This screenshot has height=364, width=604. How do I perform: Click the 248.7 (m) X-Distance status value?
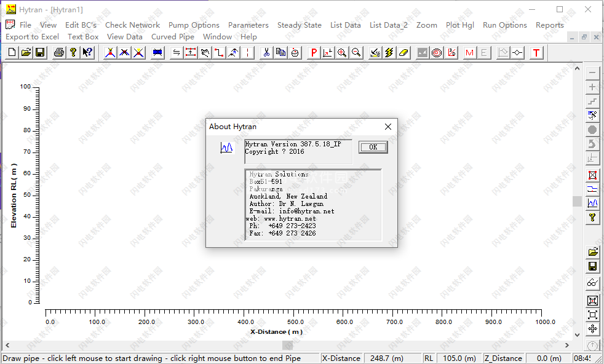(387, 358)
